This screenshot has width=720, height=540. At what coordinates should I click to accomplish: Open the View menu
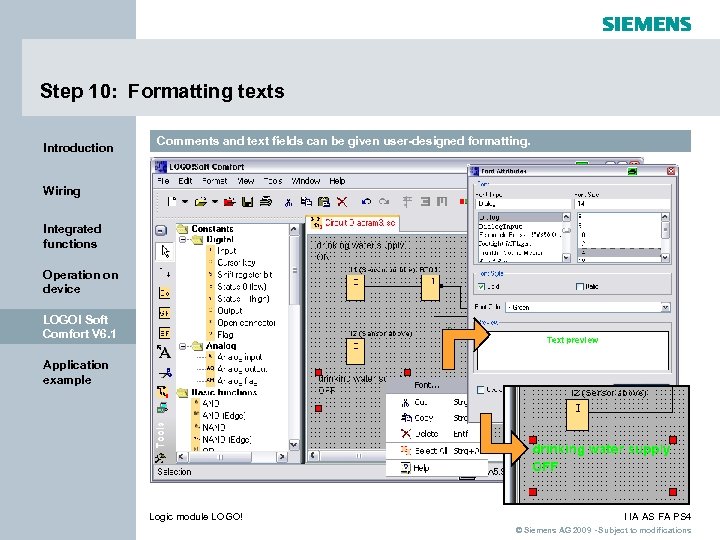point(246,181)
